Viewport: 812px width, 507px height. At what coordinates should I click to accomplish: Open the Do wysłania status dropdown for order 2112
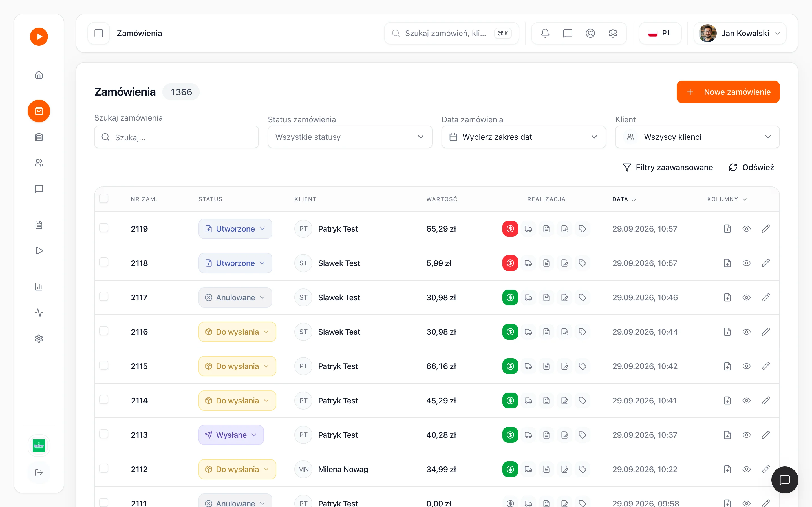pyautogui.click(x=237, y=469)
